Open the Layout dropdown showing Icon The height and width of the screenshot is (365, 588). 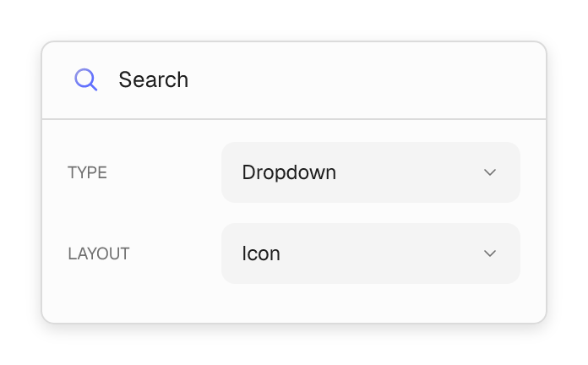click(x=371, y=253)
